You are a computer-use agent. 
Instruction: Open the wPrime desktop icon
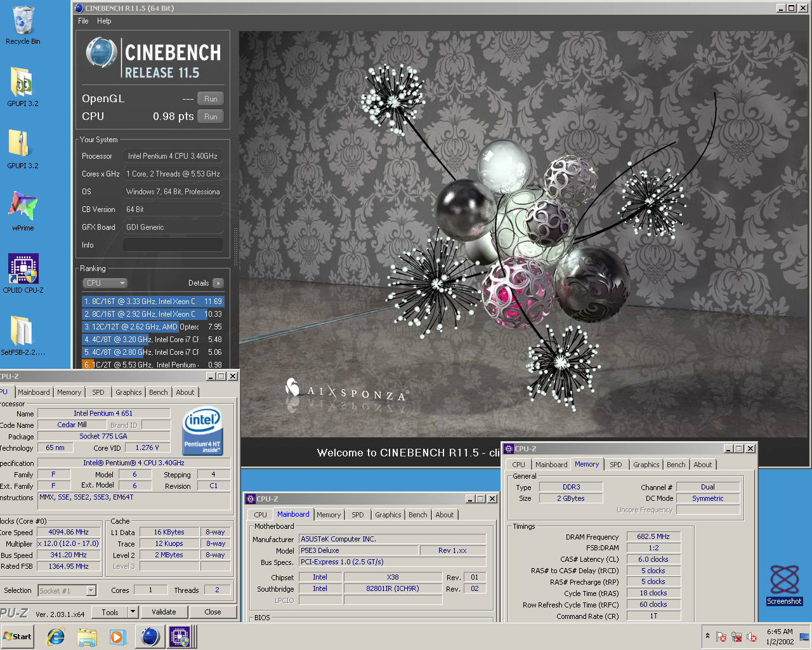pyautogui.click(x=23, y=211)
